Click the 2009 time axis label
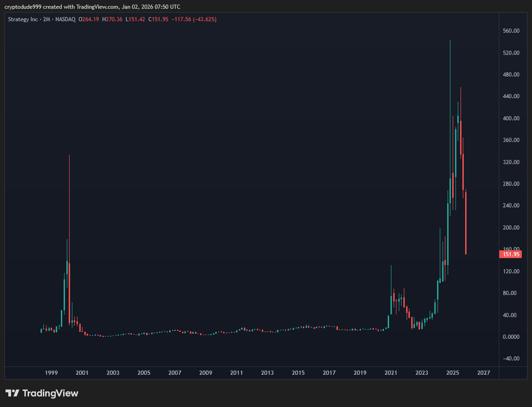This screenshot has width=532, height=407. click(206, 373)
